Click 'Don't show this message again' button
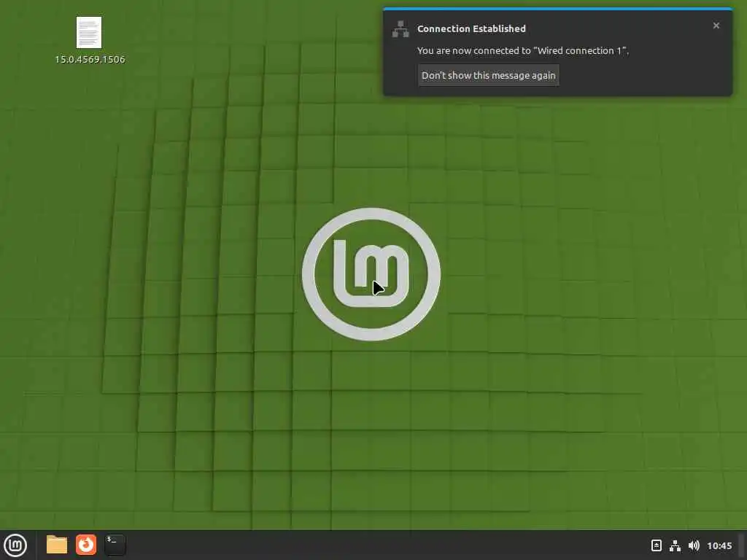The image size is (747, 560). 488,75
